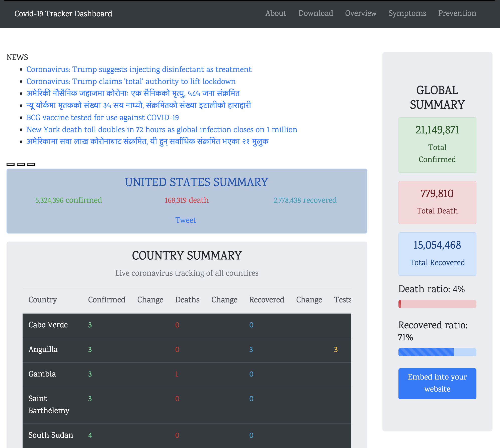This screenshot has height=448, width=500.
Task: Open the About navigation link
Action: [276, 13]
